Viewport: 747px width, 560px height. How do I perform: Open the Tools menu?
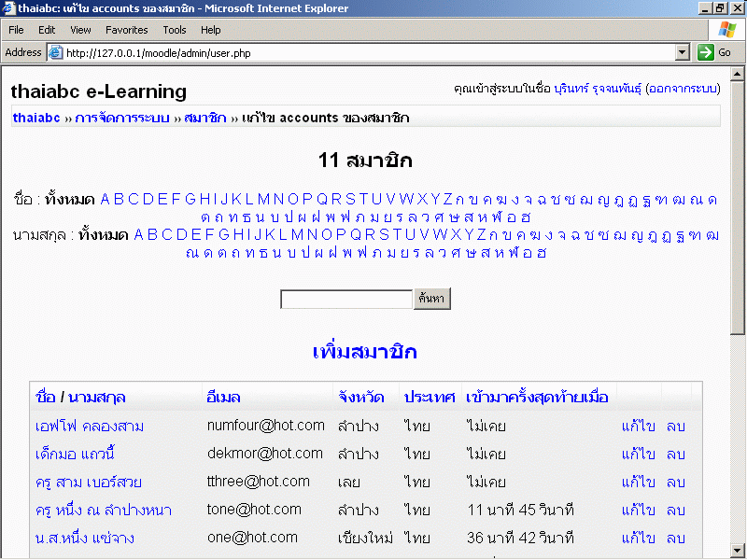(175, 30)
